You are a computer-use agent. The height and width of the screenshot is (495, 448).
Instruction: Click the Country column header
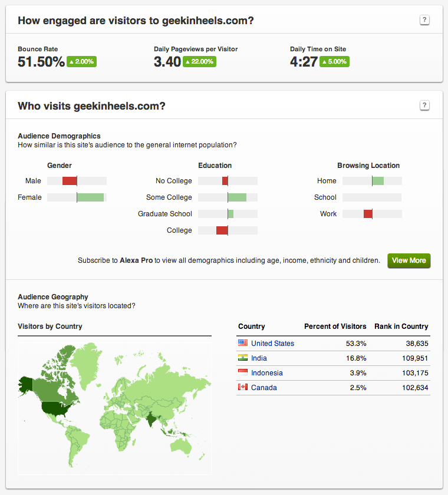[x=251, y=326]
